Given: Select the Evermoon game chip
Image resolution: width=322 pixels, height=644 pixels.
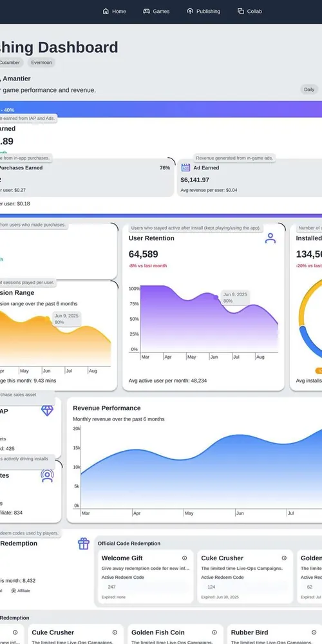Looking at the screenshot, I should (41, 63).
